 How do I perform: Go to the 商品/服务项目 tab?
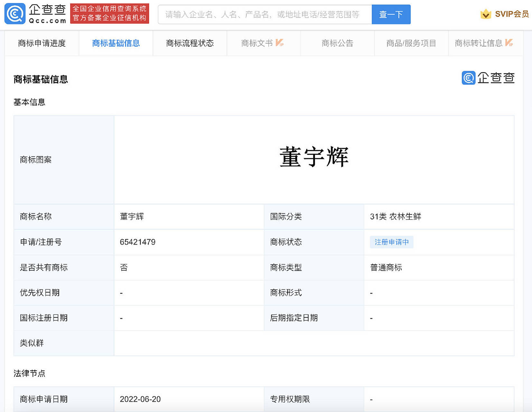tap(411, 43)
